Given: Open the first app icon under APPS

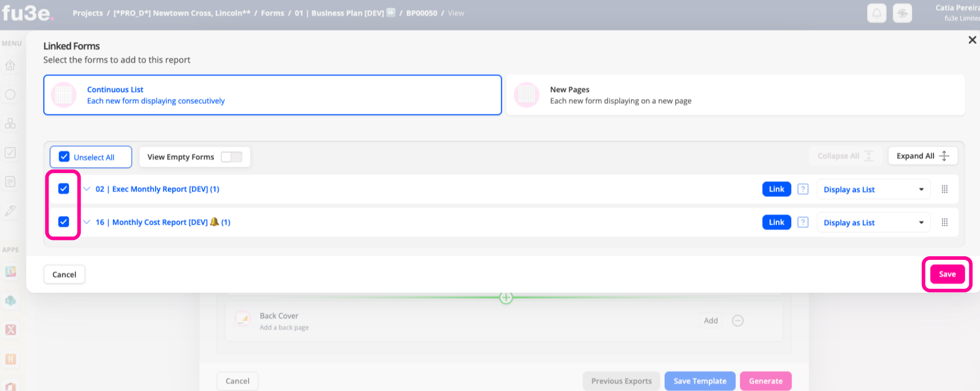Looking at the screenshot, I should (11, 272).
